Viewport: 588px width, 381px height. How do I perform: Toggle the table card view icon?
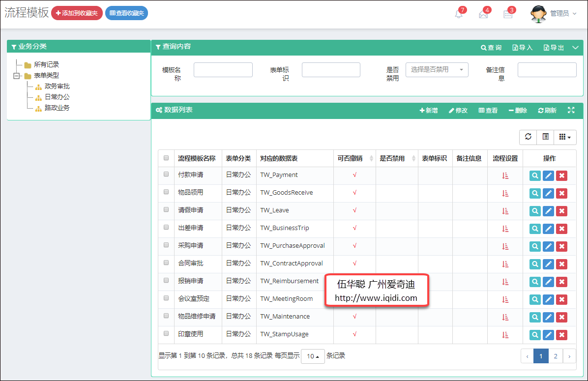(546, 137)
